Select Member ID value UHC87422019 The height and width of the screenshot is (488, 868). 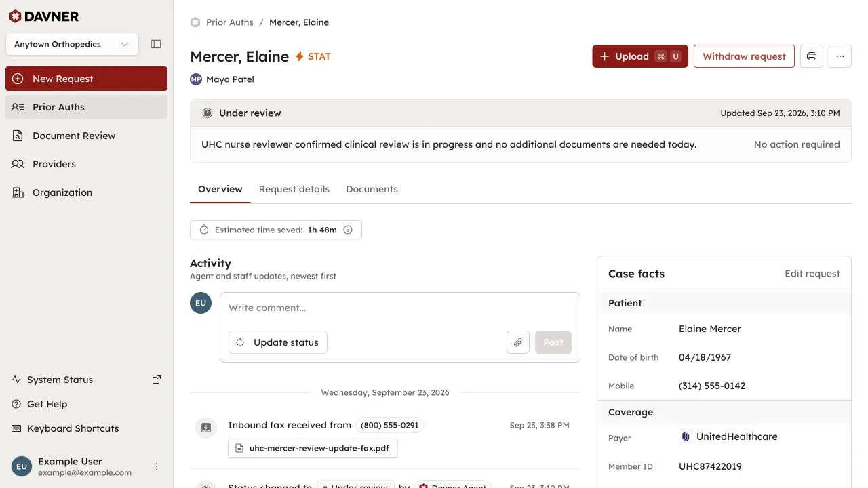point(710,466)
